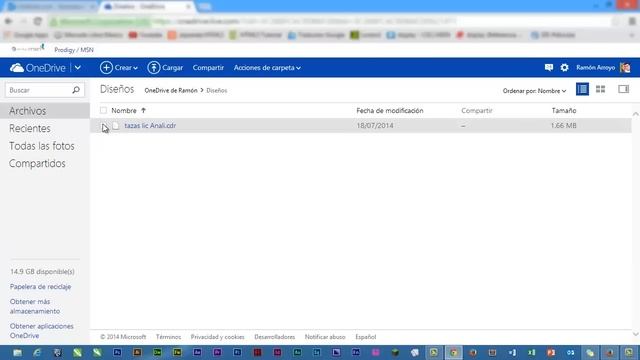Switch to thumbnails grid view
640x360 pixels.
pyautogui.click(x=600, y=89)
